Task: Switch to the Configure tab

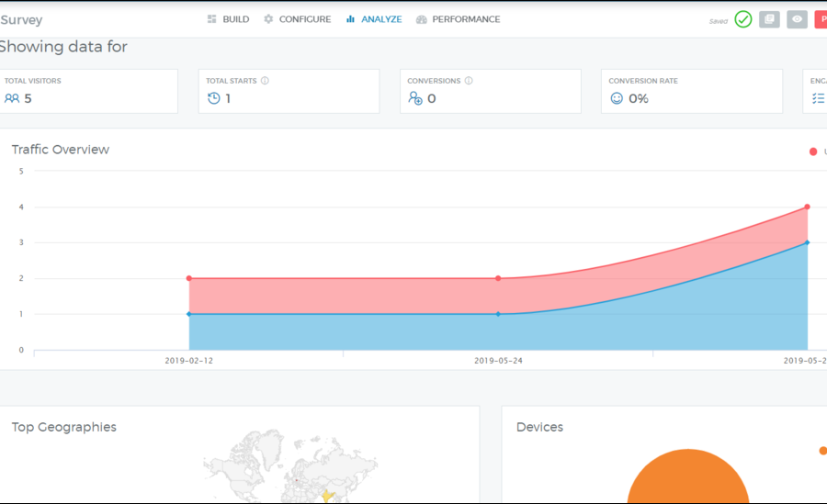Action: [297, 19]
